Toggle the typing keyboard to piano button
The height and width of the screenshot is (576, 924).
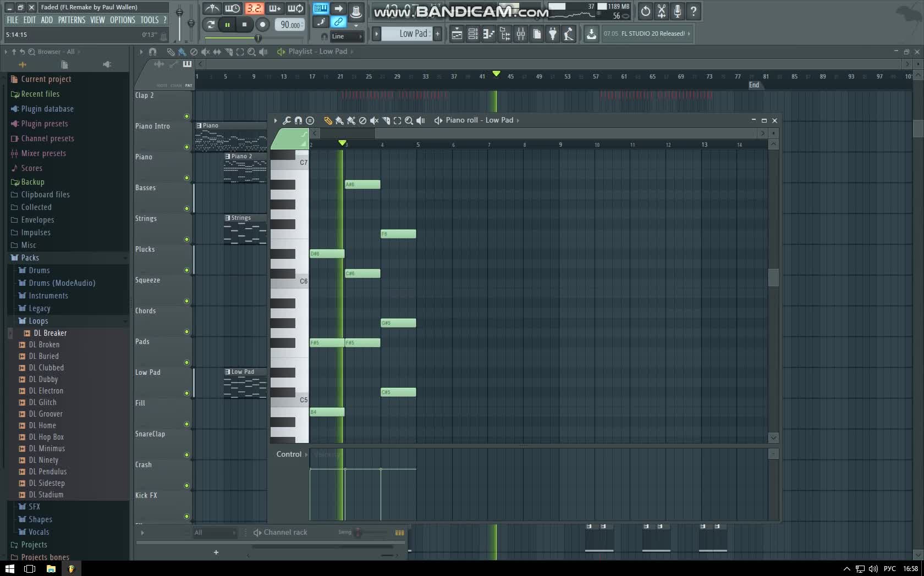tap(321, 8)
